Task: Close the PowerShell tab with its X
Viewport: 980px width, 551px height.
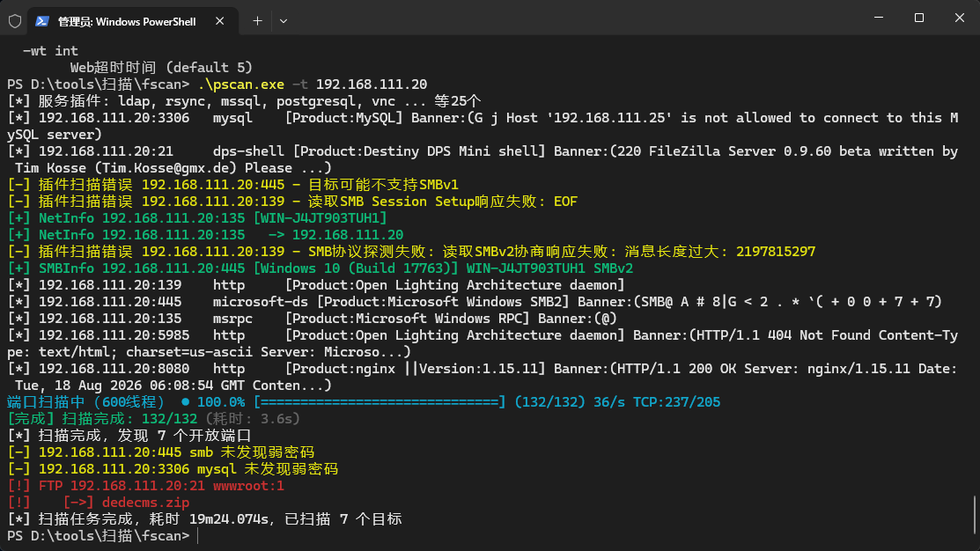Action: [x=219, y=21]
